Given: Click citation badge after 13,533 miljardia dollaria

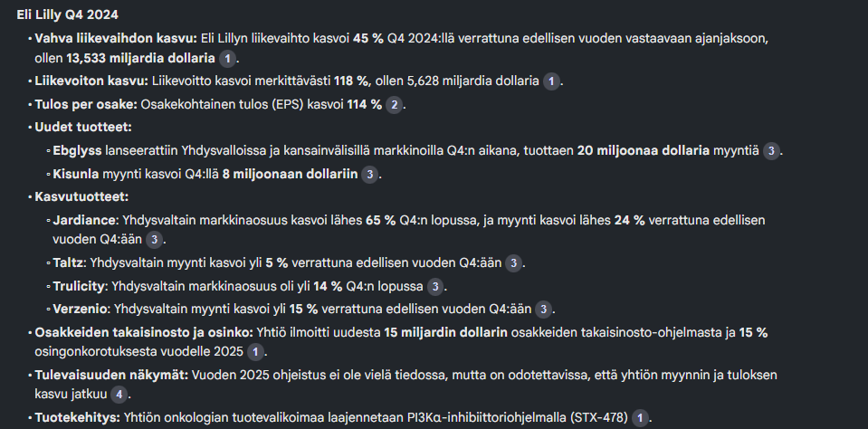Looking at the screenshot, I should [x=228, y=58].
